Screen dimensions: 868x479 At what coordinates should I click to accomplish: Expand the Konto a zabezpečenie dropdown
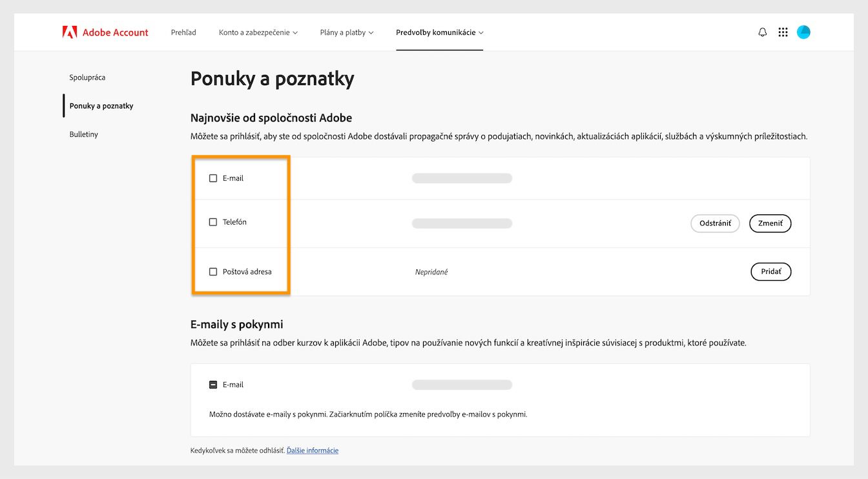[257, 32]
